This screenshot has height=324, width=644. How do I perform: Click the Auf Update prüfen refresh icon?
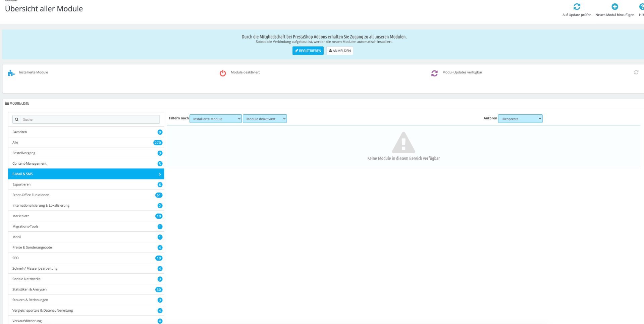click(577, 7)
